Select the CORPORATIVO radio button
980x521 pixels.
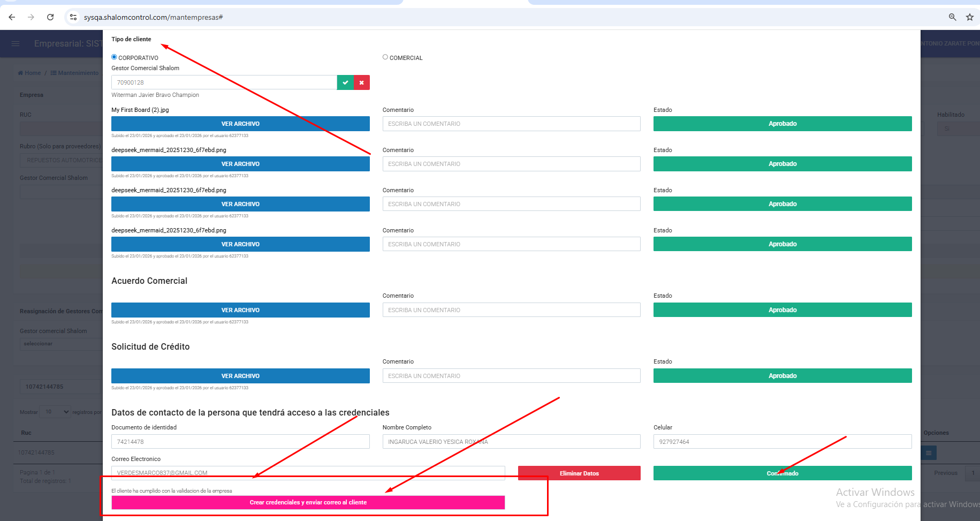(114, 57)
